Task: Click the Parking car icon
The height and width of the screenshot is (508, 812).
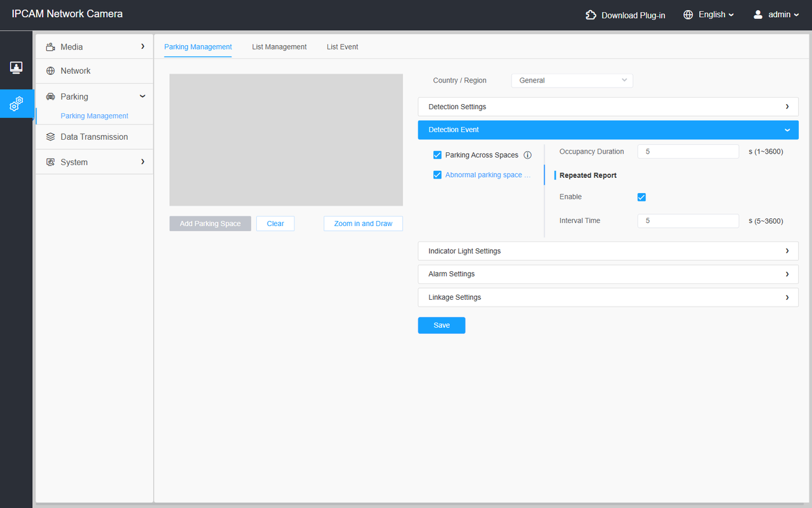Action: [x=51, y=97]
